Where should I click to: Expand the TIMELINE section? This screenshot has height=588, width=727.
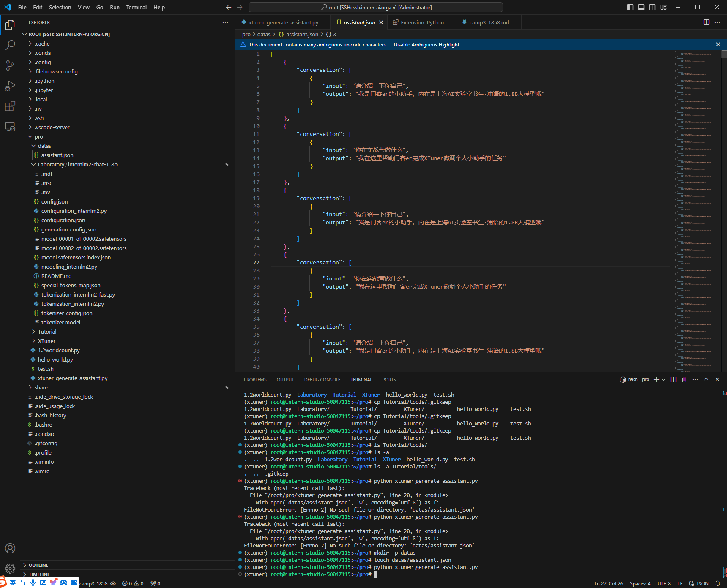tap(127, 574)
